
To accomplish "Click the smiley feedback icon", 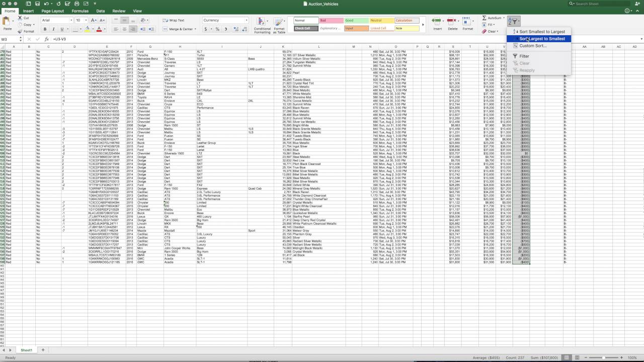I will [x=627, y=11].
